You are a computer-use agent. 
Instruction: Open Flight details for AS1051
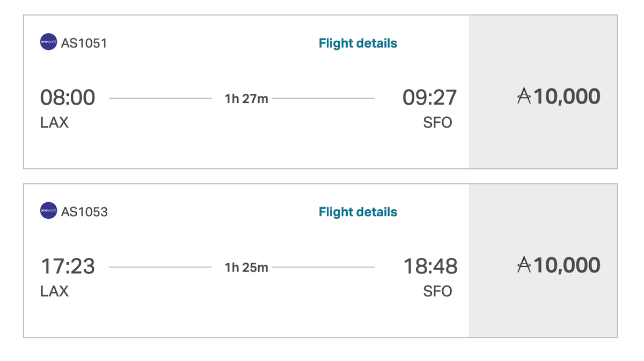[x=357, y=43]
